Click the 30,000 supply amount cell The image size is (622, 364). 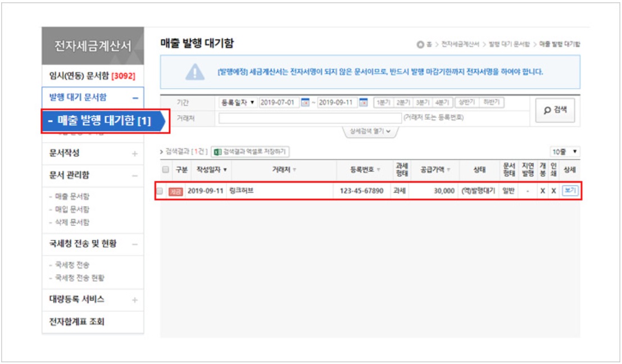(444, 191)
